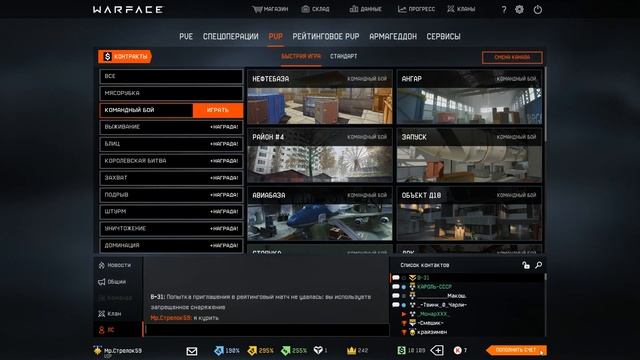Click the green dollar balance icon

point(402,350)
